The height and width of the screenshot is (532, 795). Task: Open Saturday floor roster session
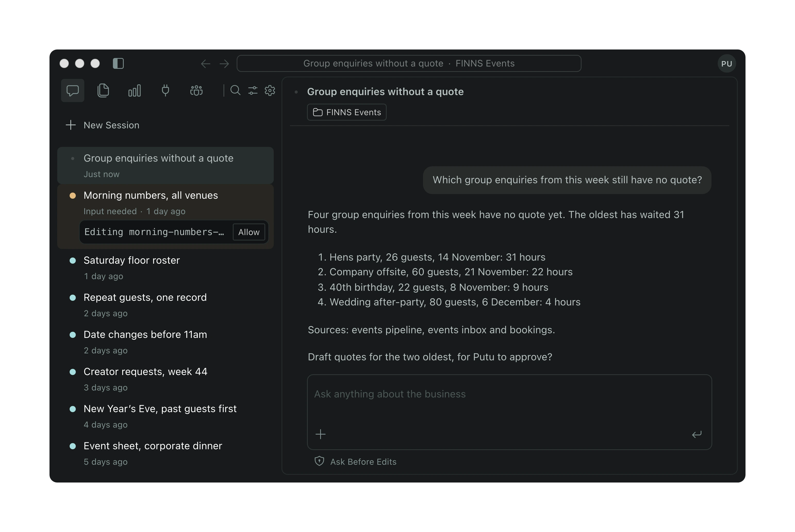tap(165, 268)
